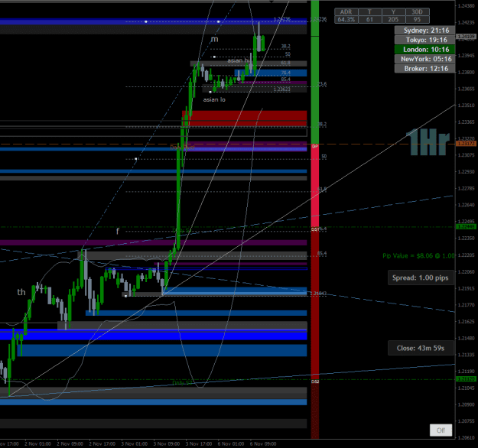This screenshot has height=448, width=478.
Task: Click the 1.22930 price axis label
Action: coord(467,172)
